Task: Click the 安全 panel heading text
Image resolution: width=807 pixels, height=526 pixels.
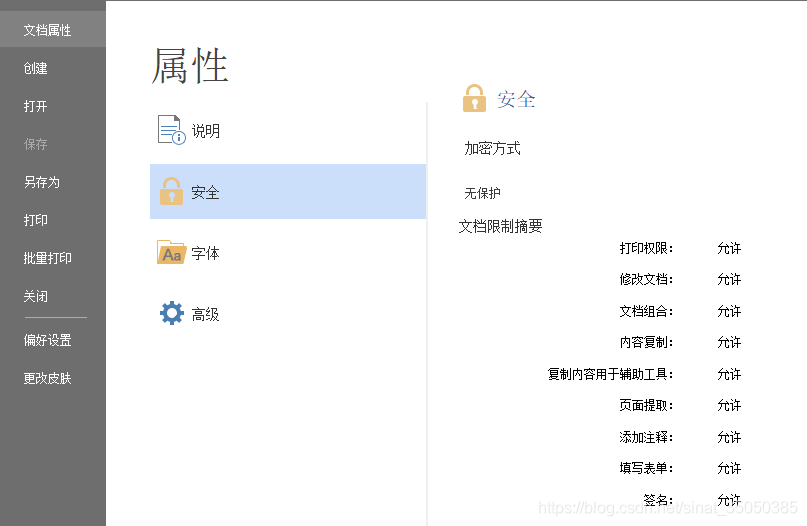Action: point(516,99)
